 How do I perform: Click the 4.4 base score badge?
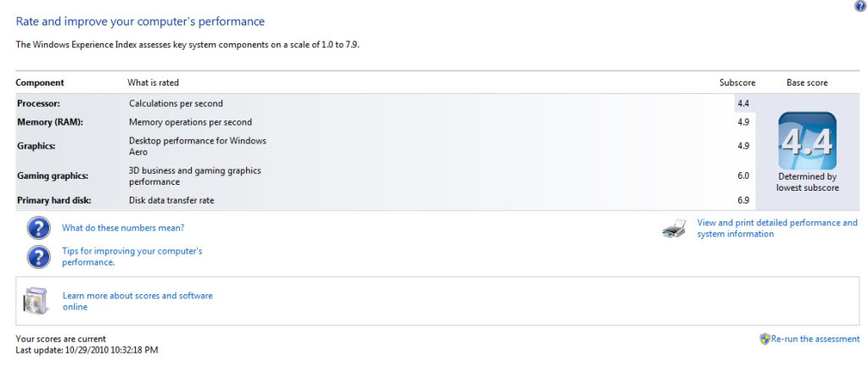click(x=807, y=141)
